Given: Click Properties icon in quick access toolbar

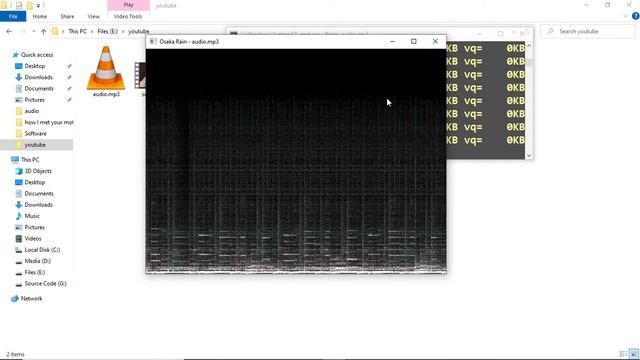Looking at the screenshot, I should point(19,5).
